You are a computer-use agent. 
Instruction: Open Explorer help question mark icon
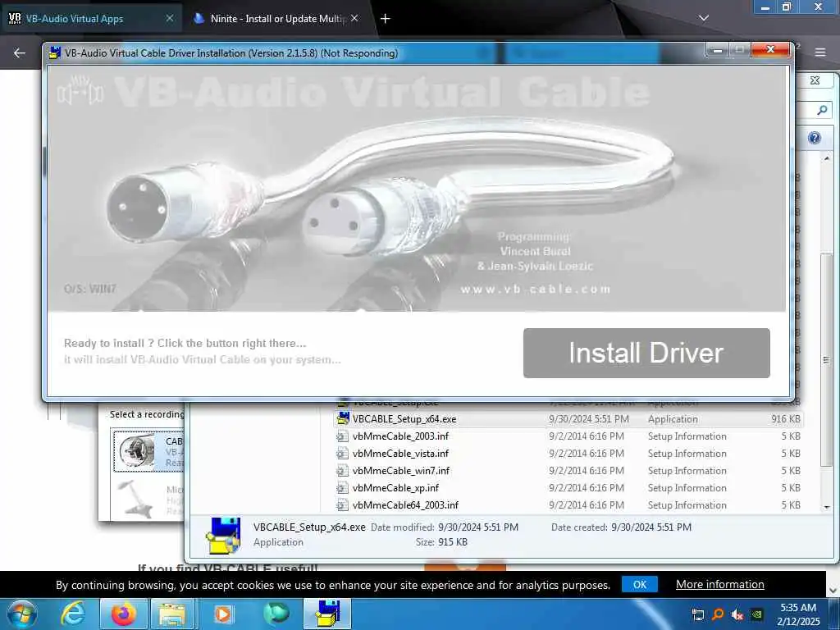[815, 138]
